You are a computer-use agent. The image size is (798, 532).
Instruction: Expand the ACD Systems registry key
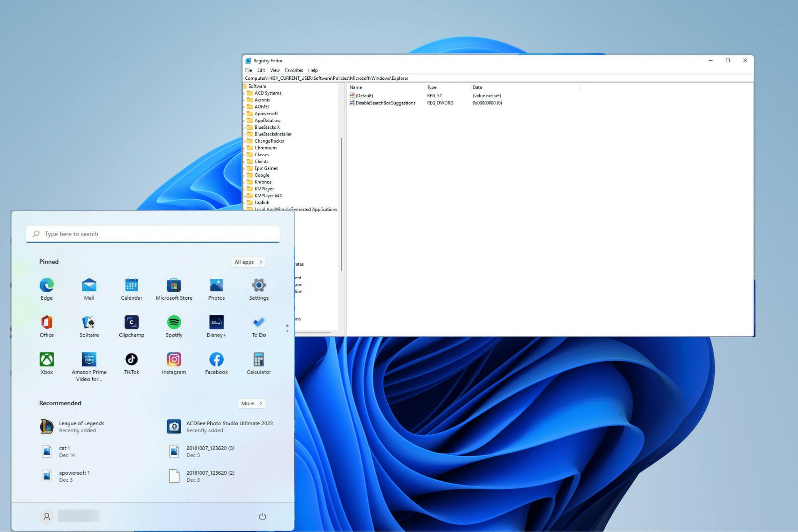click(244, 94)
